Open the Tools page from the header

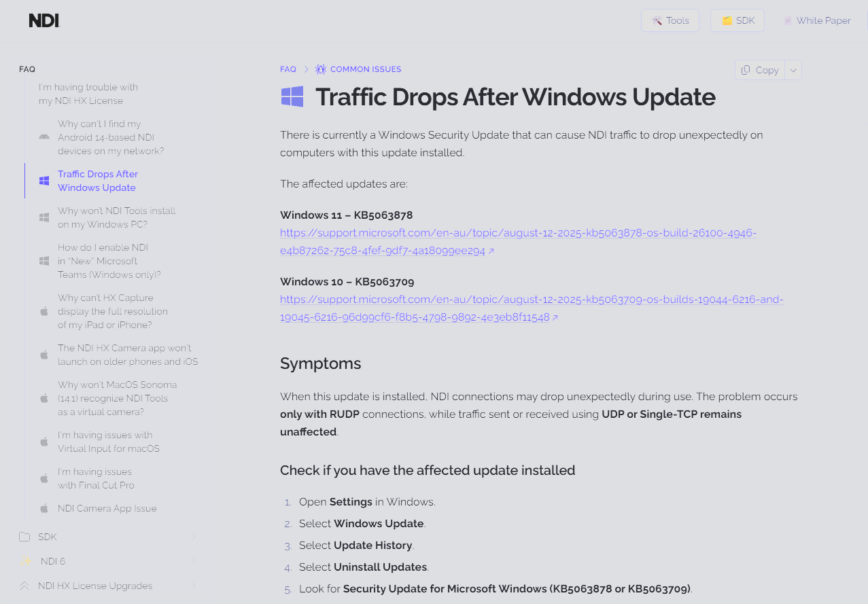pyautogui.click(x=670, y=20)
